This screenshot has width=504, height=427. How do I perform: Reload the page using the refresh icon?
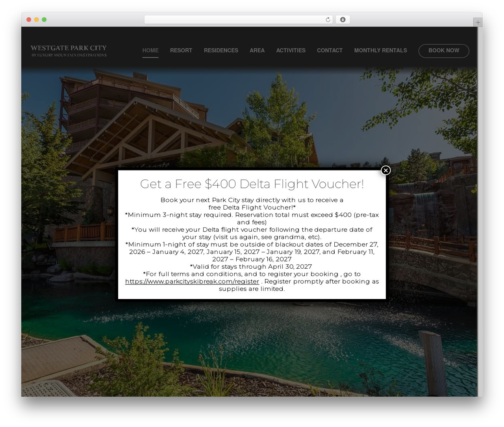(x=328, y=20)
